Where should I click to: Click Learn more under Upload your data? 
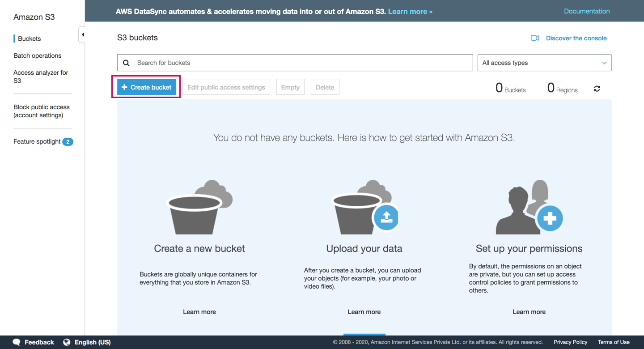[x=364, y=312]
